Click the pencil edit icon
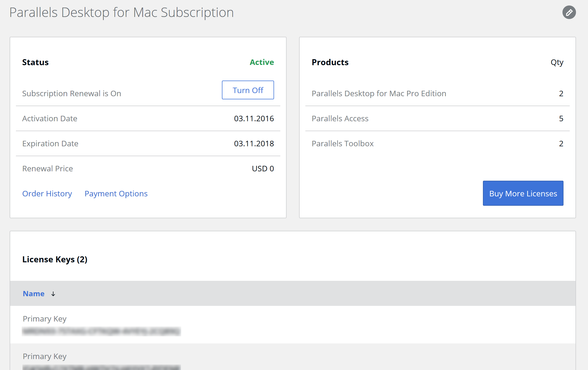This screenshot has height=370, width=588. (x=569, y=12)
